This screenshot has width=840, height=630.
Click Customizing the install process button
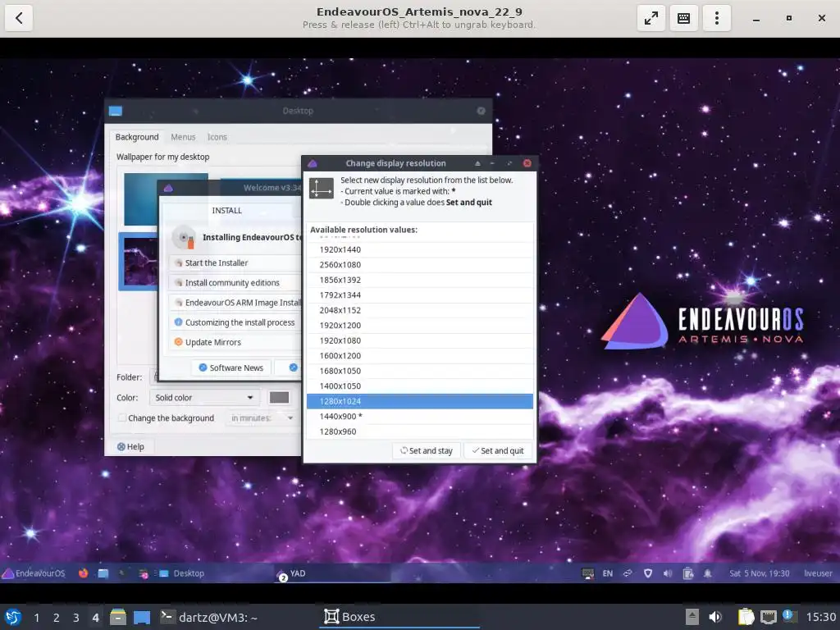[235, 322]
